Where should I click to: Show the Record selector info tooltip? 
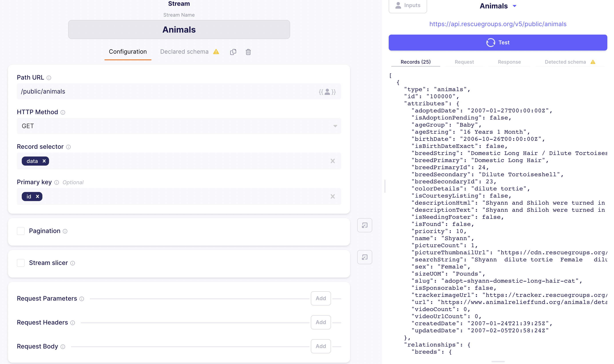(x=69, y=147)
